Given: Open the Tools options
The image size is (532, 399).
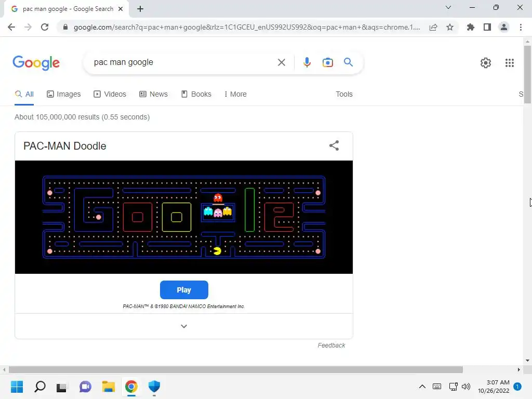Looking at the screenshot, I should 344,94.
